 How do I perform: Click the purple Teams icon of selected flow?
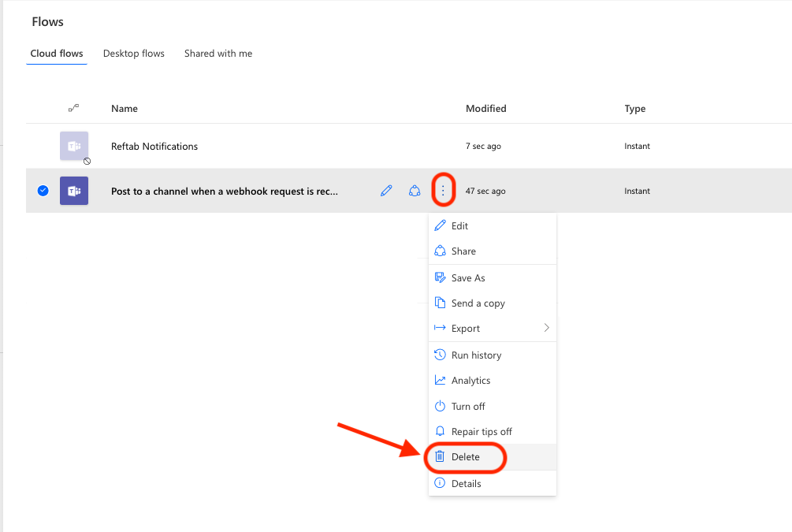pyautogui.click(x=74, y=191)
